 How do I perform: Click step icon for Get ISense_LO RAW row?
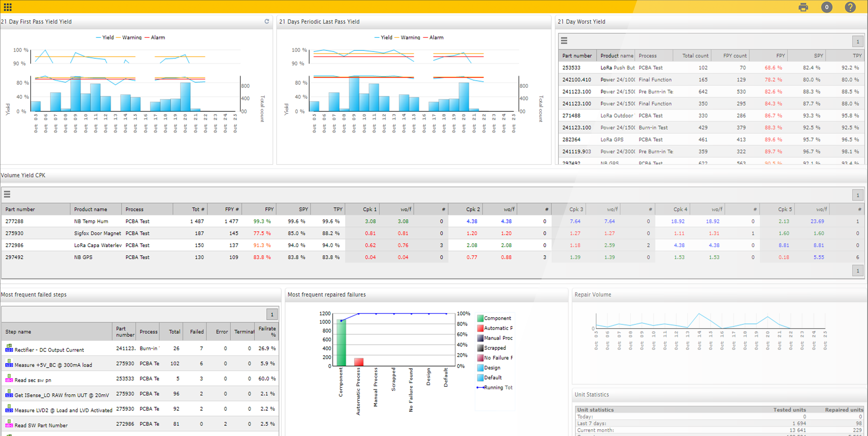tap(9, 393)
